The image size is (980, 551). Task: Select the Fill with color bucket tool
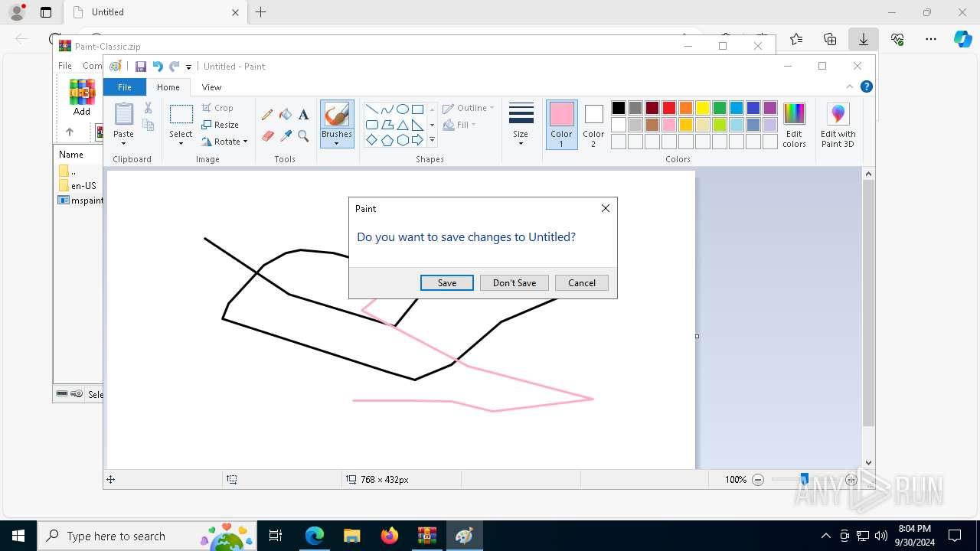pyautogui.click(x=286, y=115)
